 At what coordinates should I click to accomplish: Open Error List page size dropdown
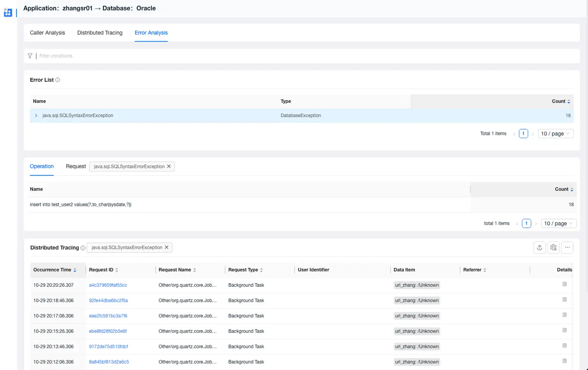click(555, 134)
